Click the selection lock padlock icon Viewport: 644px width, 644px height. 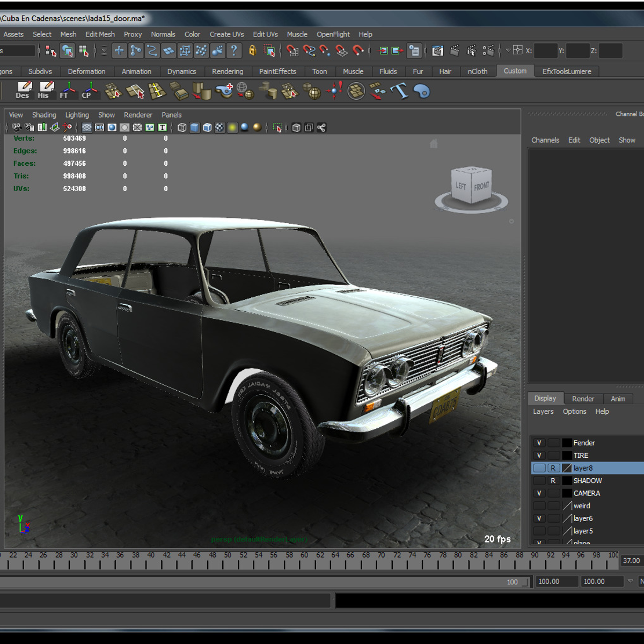click(x=252, y=50)
